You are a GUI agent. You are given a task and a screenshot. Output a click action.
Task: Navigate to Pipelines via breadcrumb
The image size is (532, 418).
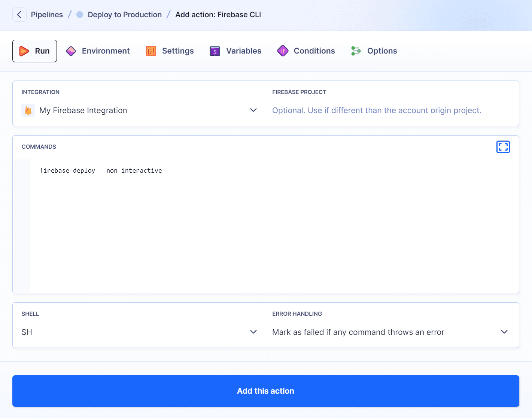46,15
